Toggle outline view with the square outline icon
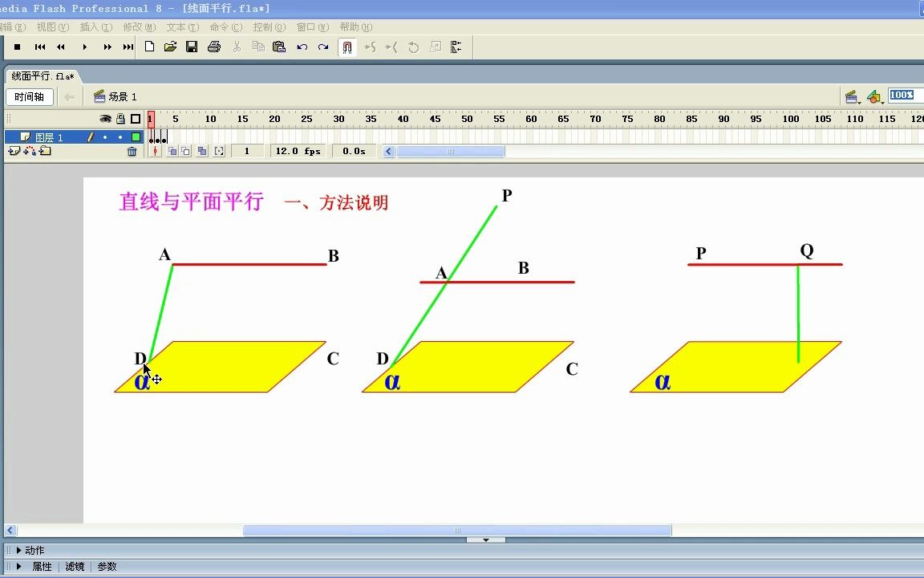924x578 pixels. coord(136,119)
